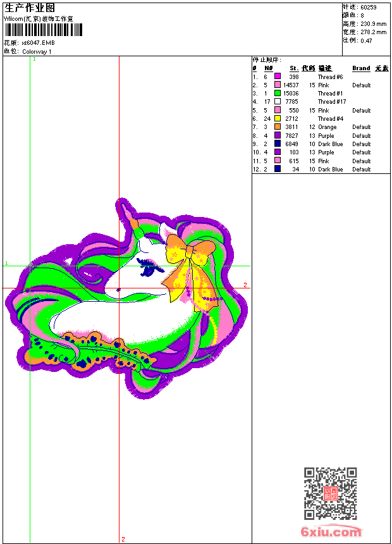This screenshot has width=392, height=544.
Task: Click the file name xt6047.EMB
Action: 38,43
